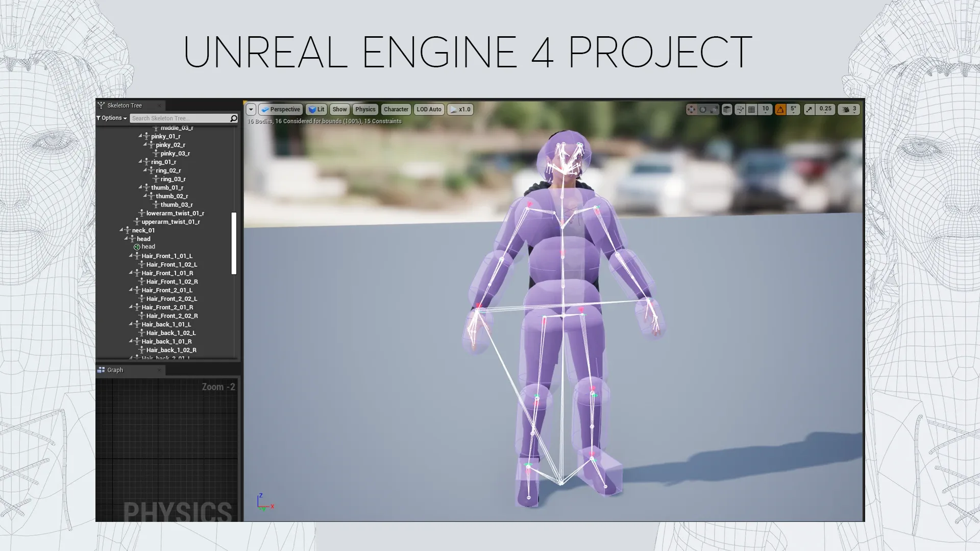
Task: Open the Perspective view mode menu
Action: tap(281, 109)
